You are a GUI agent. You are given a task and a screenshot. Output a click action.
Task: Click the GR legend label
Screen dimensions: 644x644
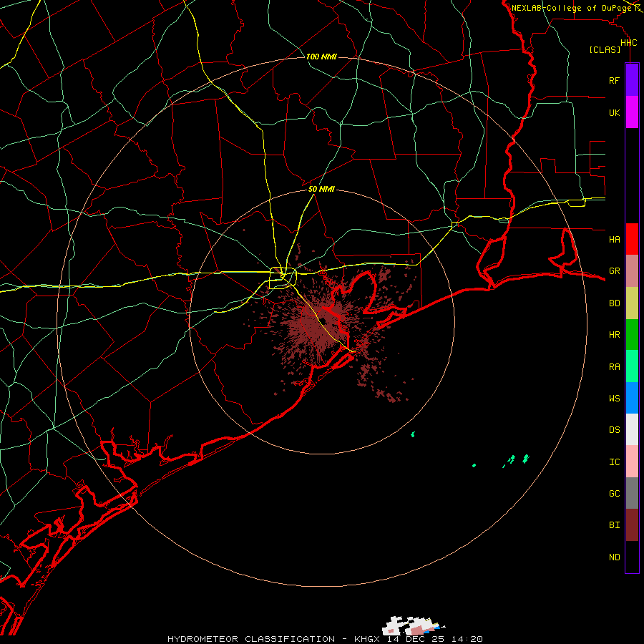(x=614, y=271)
